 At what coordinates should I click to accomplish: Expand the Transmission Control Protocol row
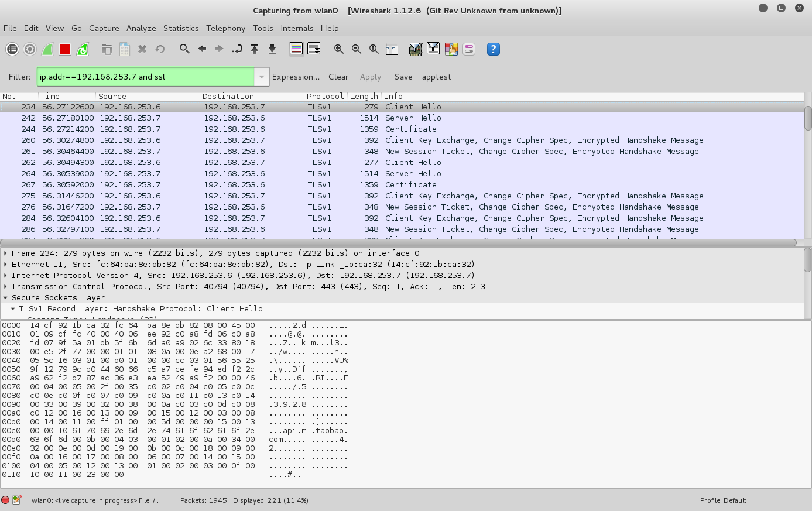click(x=6, y=287)
